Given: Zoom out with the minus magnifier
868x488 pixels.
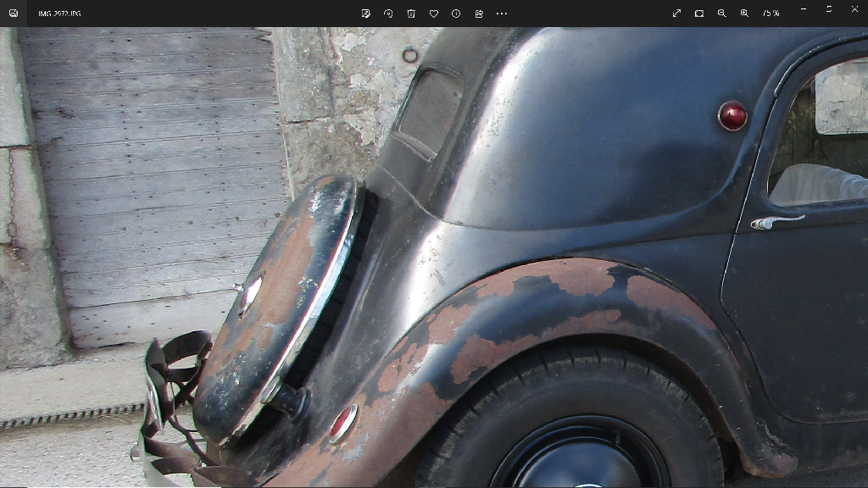Looking at the screenshot, I should click(x=722, y=14).
